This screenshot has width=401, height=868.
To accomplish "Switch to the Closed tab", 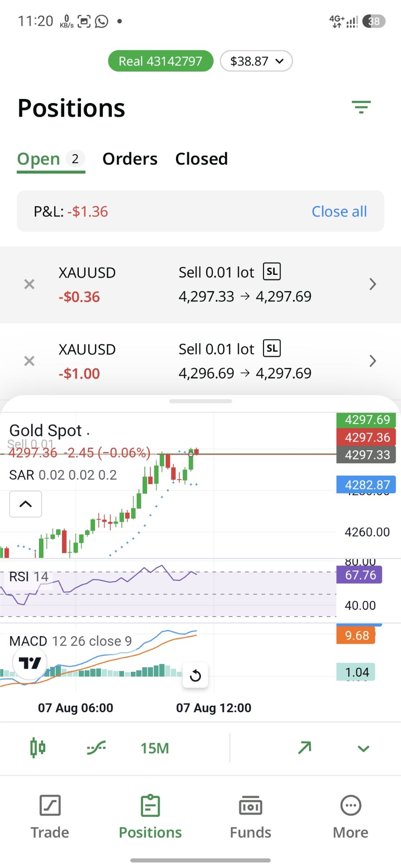I will [201, 159].
